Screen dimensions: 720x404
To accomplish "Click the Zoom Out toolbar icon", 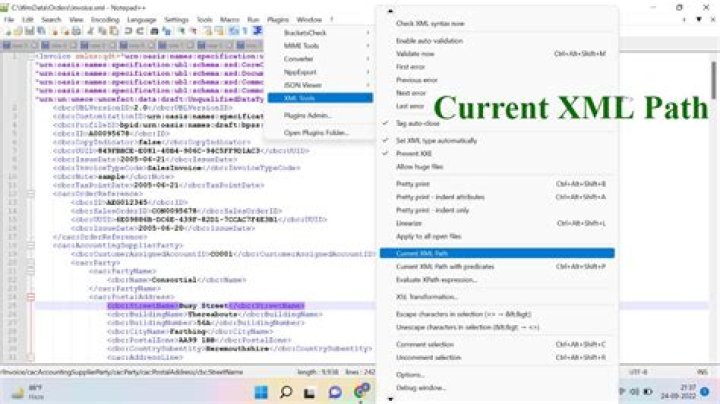I will point(194,31).
